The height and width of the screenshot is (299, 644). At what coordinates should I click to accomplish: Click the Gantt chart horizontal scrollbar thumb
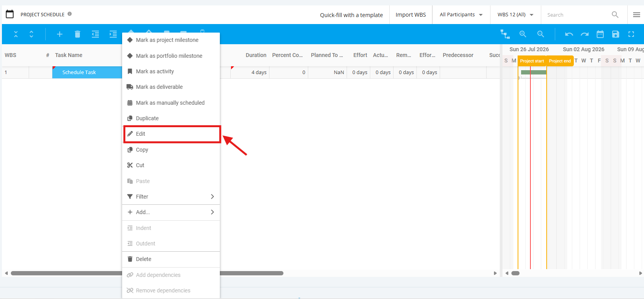tap(515, 273)
